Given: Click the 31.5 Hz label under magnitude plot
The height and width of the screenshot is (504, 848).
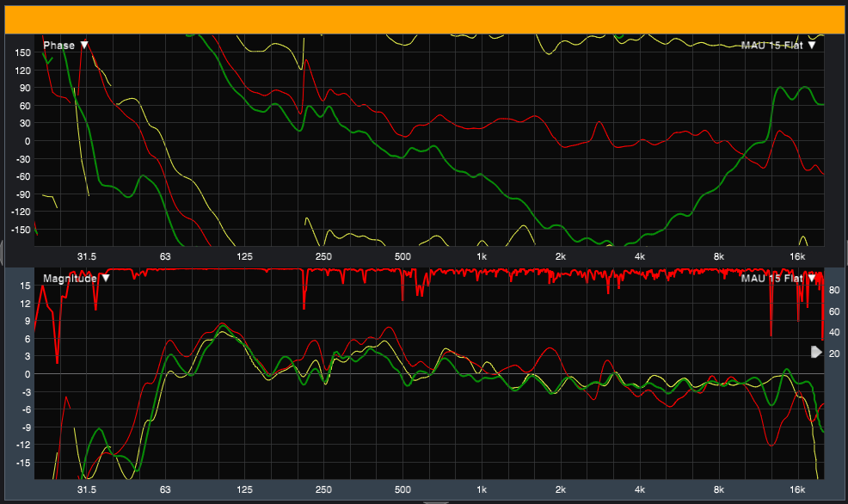Looking at the screenshot, I should (86, 489).
